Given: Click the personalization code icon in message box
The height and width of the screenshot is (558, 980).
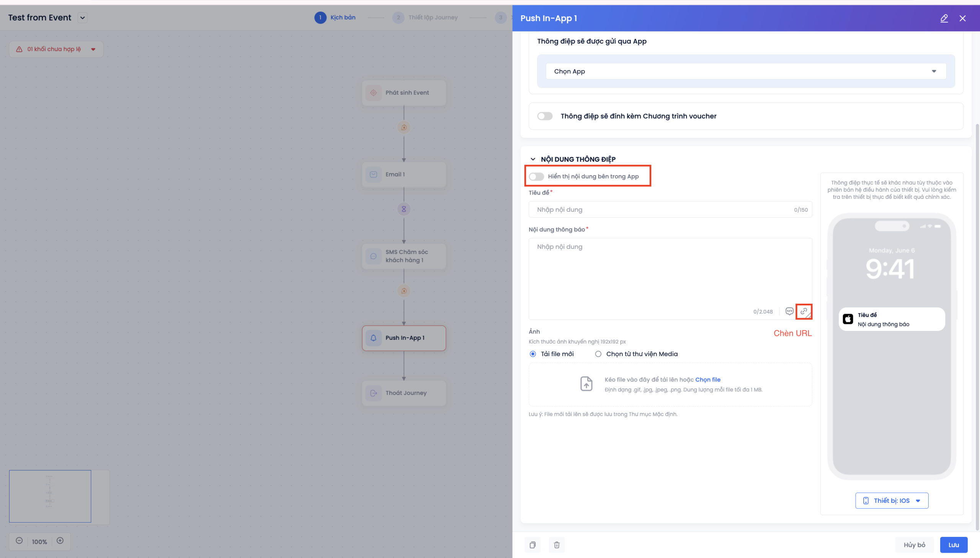Looking at the screenshot, I should click(x=789, y=311).
